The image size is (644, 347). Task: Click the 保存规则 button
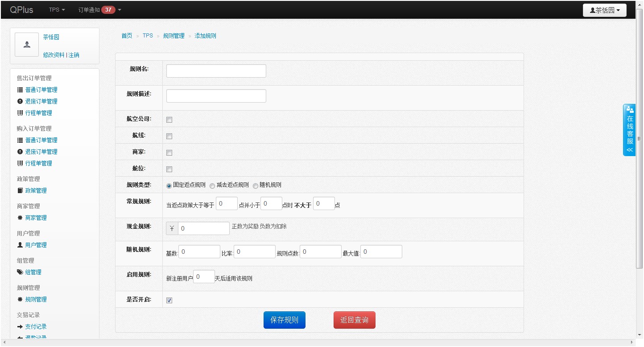284,320
